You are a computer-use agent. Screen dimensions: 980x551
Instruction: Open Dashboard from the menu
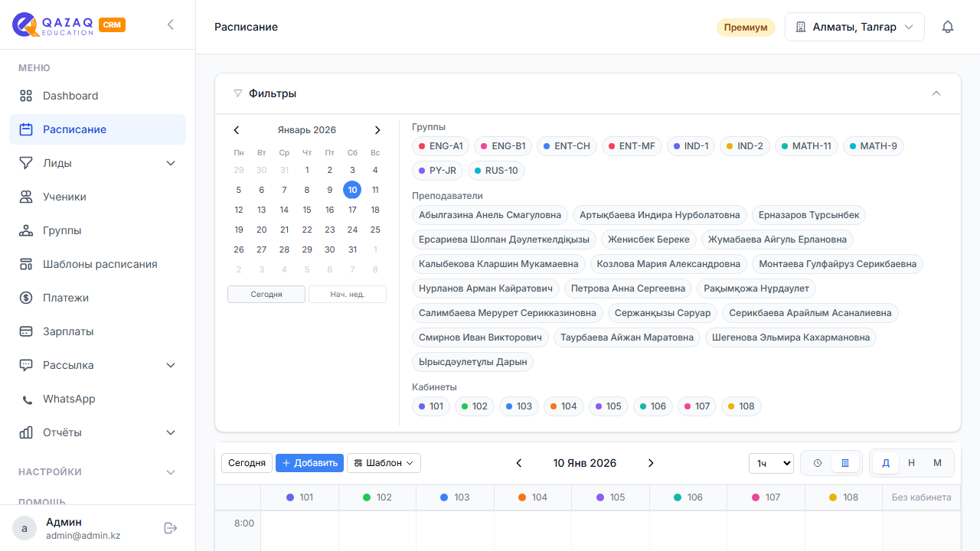pyautogui.click(x=97, y=96)
